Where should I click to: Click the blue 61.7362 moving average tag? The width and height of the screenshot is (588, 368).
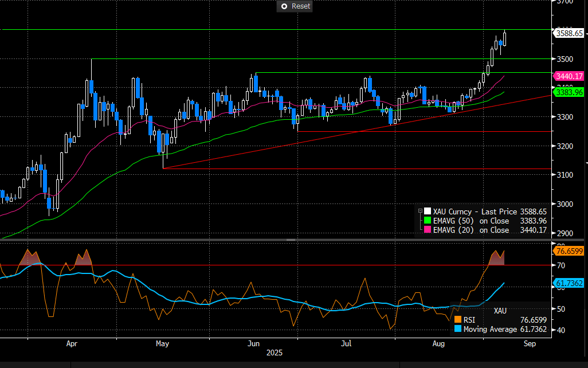pos(569,283)
